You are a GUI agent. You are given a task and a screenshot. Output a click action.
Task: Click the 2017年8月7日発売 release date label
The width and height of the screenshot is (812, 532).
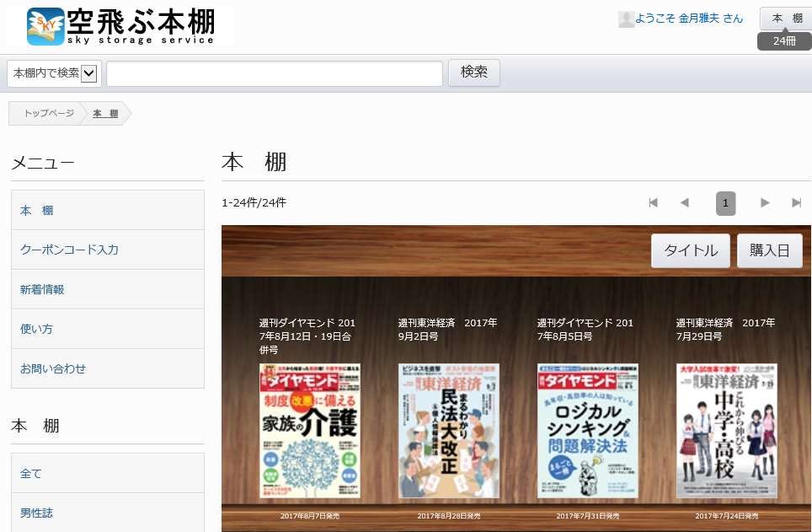[310, 516]
